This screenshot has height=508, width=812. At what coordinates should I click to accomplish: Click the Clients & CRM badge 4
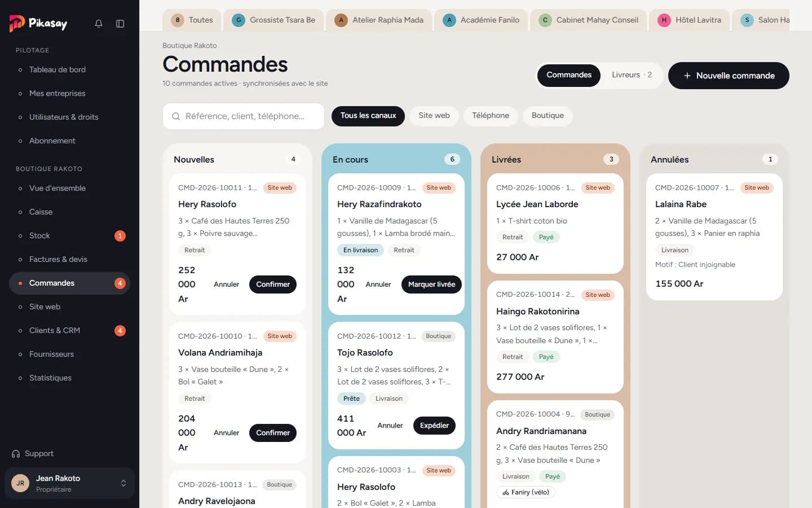tap(120, 331)
